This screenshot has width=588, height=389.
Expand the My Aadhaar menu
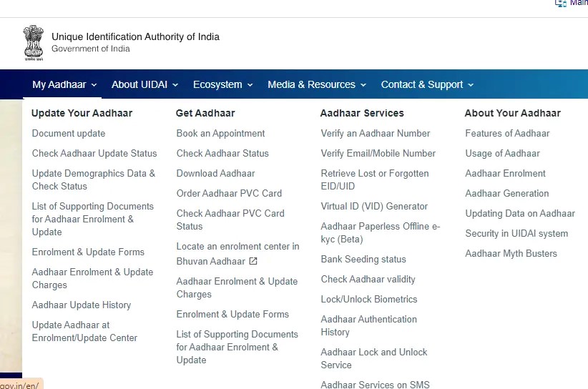(64, 84)
